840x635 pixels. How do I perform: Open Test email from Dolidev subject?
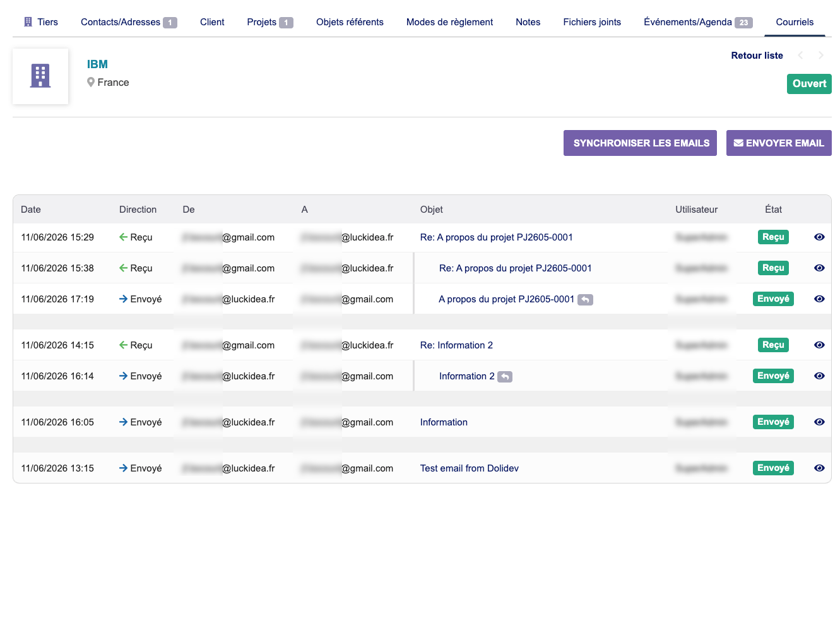click(x=470, y=468)
